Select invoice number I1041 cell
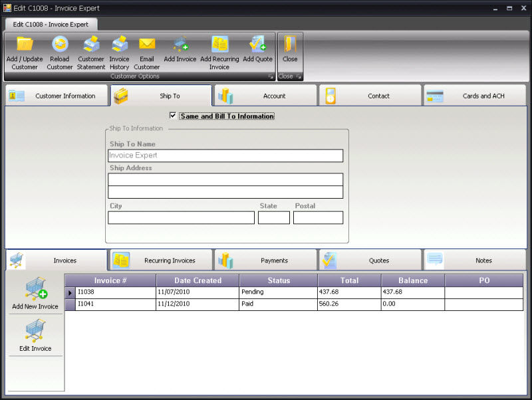 (x=116, y=304)
